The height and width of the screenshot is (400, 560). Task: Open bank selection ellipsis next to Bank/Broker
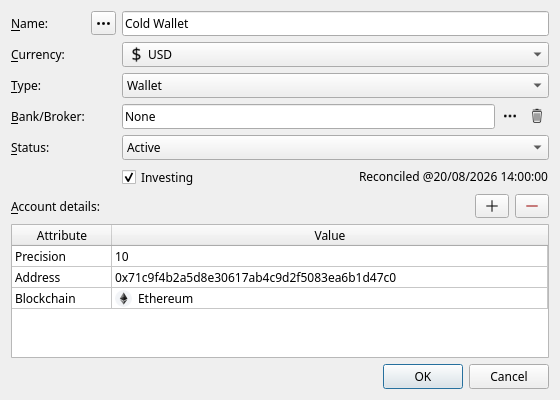pos(510,116)
